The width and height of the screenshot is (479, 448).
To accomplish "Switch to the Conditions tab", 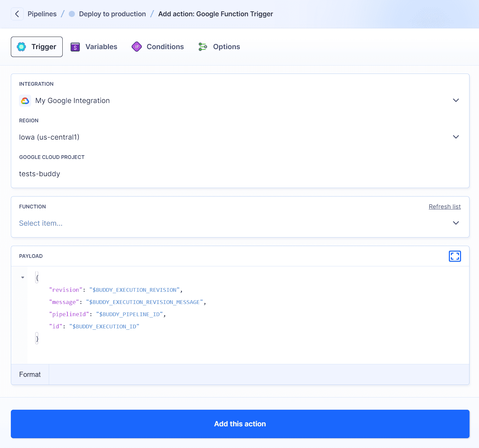I will pyautogui.click(x=164, y=47).
